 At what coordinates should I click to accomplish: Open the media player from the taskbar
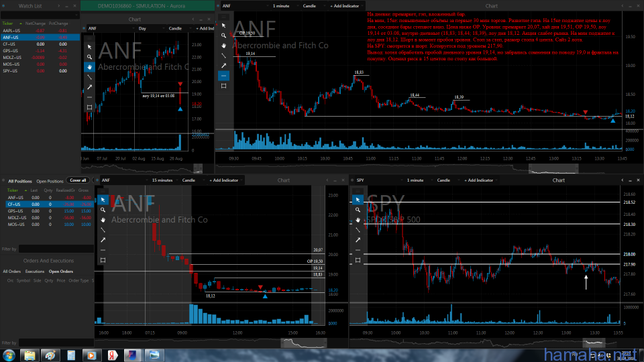coord(91,355)
